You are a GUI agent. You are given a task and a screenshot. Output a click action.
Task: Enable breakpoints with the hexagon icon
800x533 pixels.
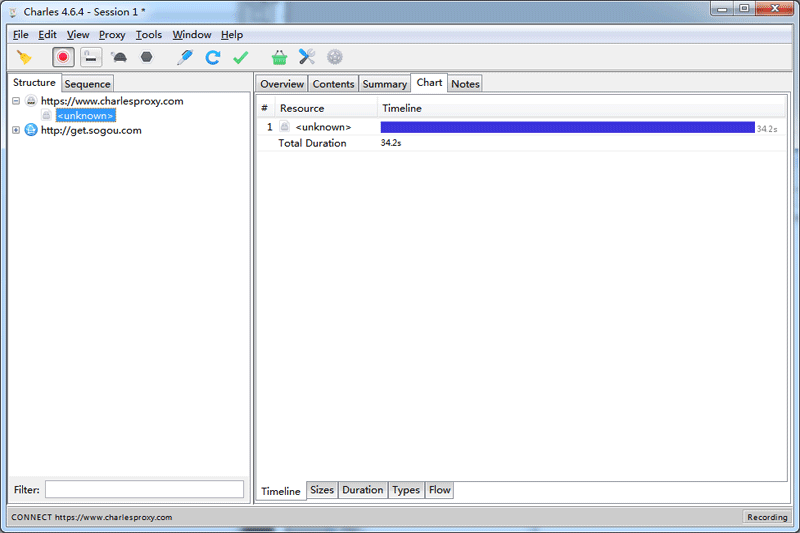(146, 57)
